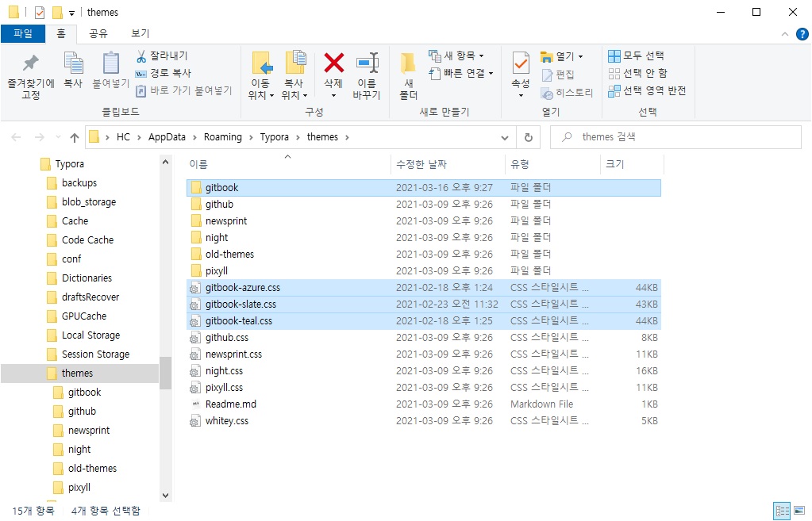Sort by the 이름 name column header

[287, 164]
